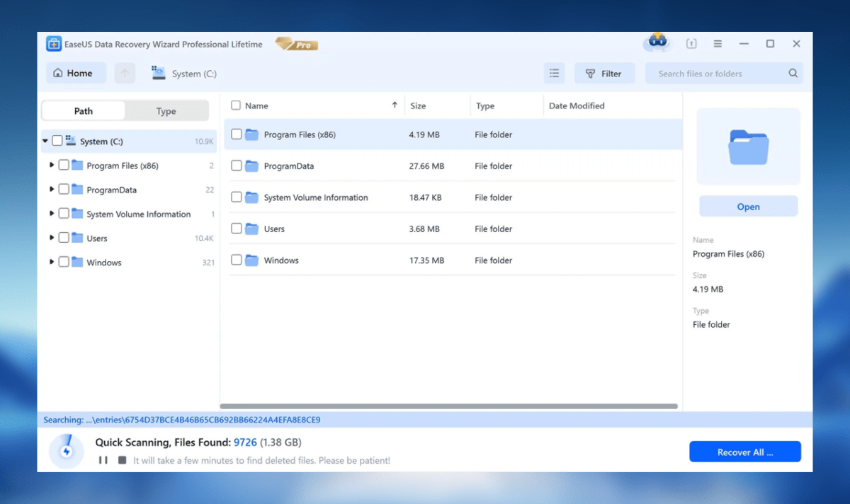The image size is (850, 504).
Task: Expand ProgramData tree node
Action: coord(52,190)
